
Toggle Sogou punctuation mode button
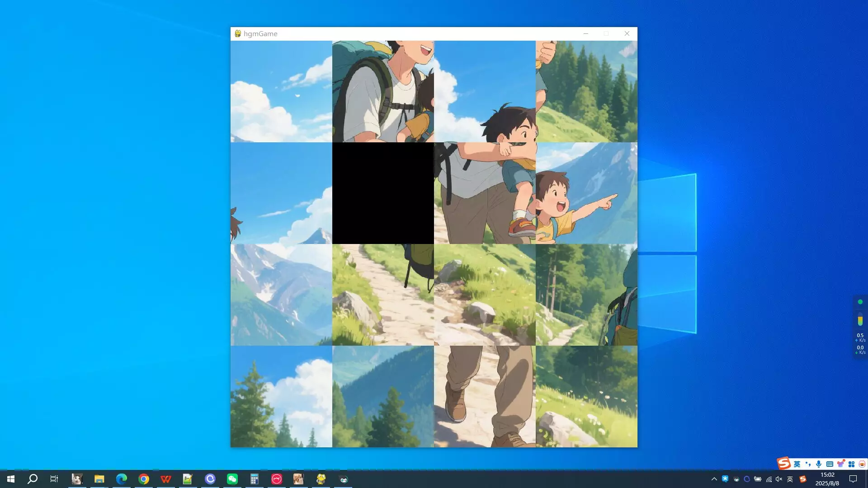[x=808, y=464]
